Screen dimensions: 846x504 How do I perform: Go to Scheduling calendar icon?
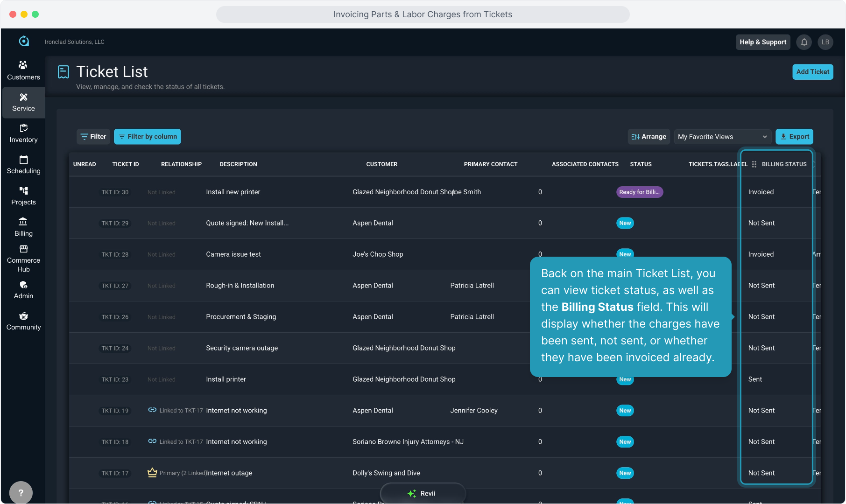23,160
